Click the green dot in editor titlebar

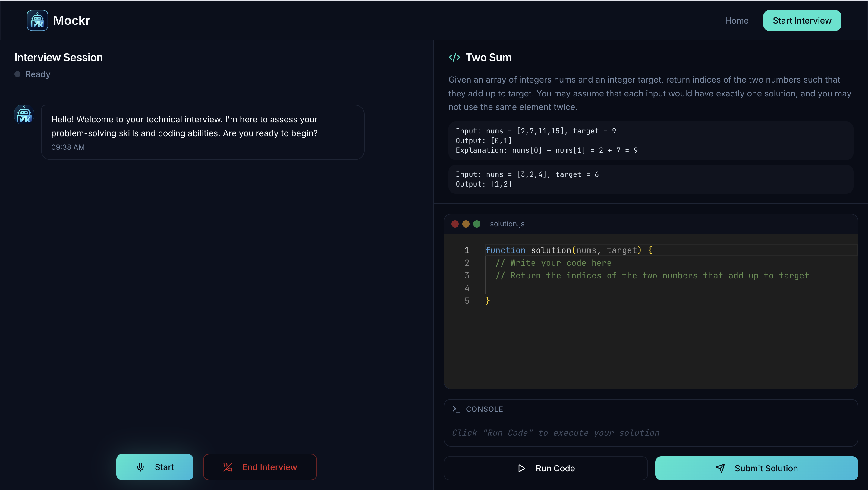(476, 224)
